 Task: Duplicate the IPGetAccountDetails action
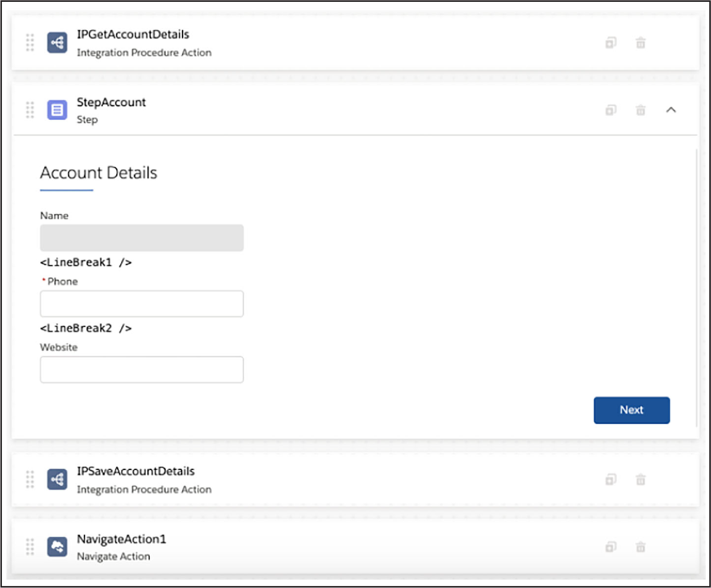coord(611,43)
